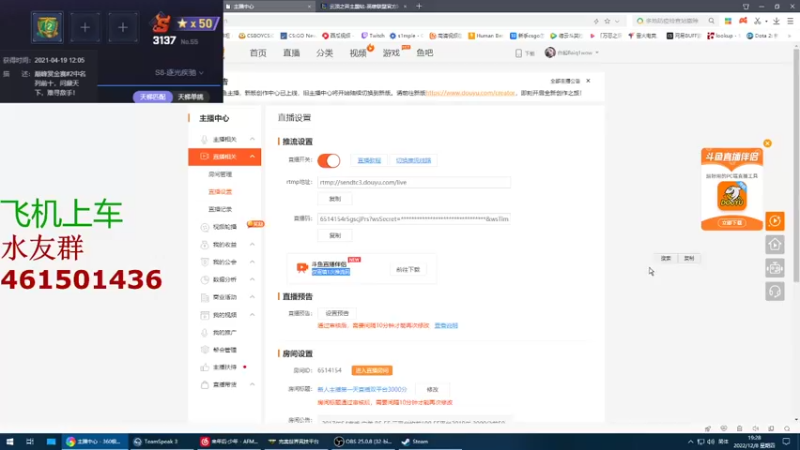Image resolution: width=800 pixels, height=450 pixels.
Task: Close the Douyu companion floating ad
Action: click(767, 143)
